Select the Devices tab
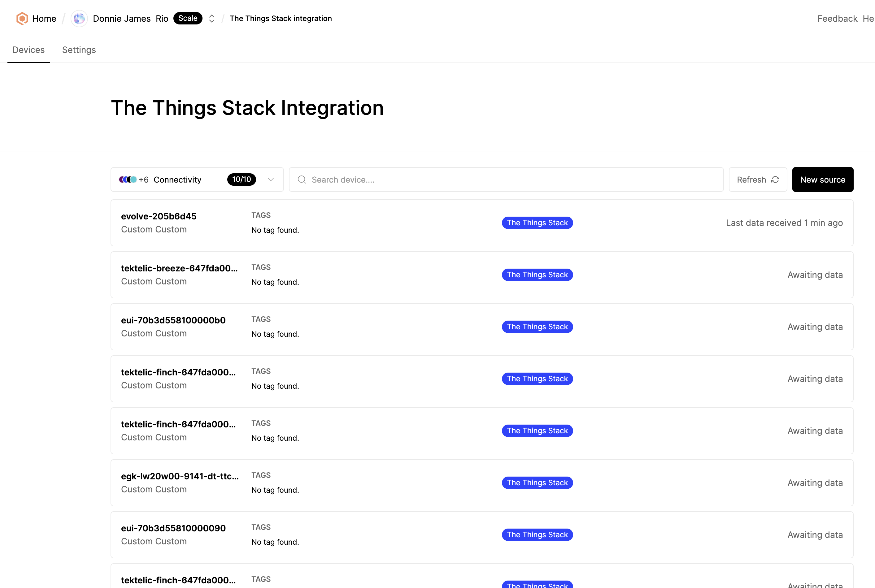This screenshot has height=588, width=875. 28,50
